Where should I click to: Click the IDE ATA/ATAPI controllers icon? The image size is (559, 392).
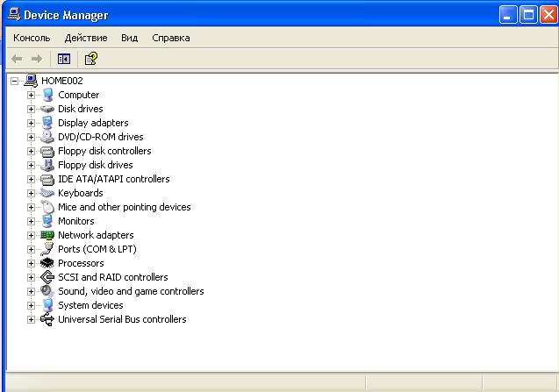47,179
